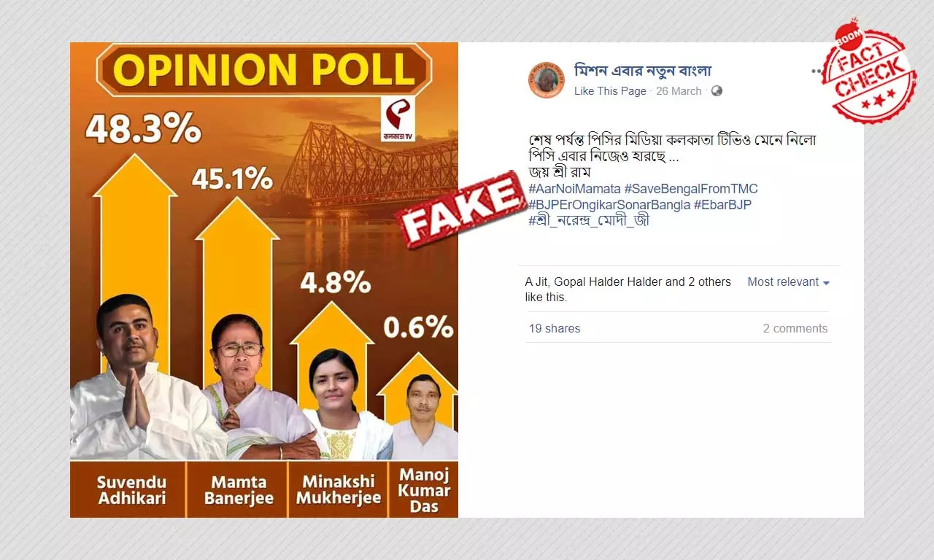Open the #BJPErOngikarSonarBangla hashtag

click(x=609, y=205)
